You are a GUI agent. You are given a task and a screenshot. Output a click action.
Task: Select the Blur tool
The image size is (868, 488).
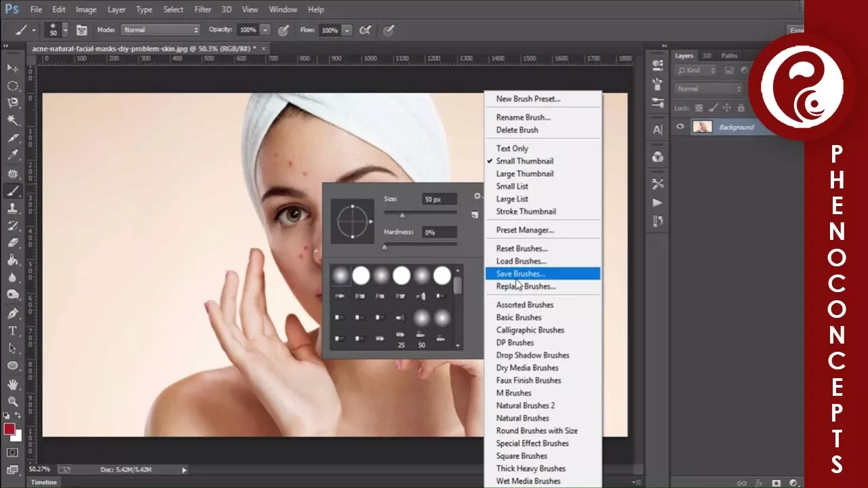[x=12, y=277]
